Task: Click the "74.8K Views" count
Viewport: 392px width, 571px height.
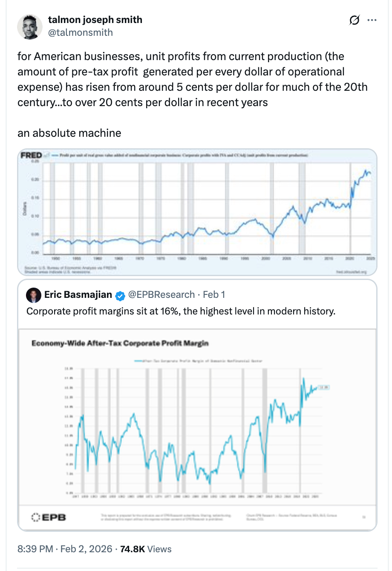Action: pos(146,549)
